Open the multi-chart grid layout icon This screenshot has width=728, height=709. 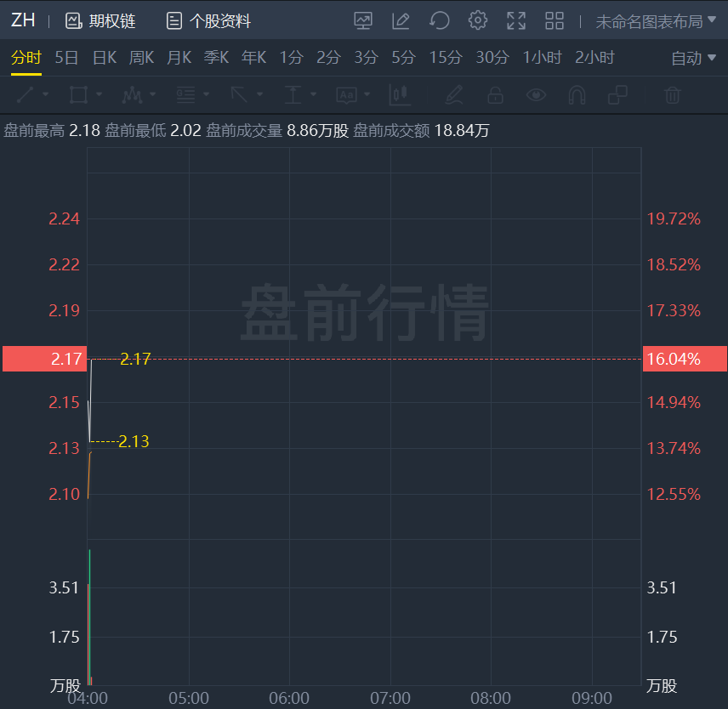click(x=555, y=21)
